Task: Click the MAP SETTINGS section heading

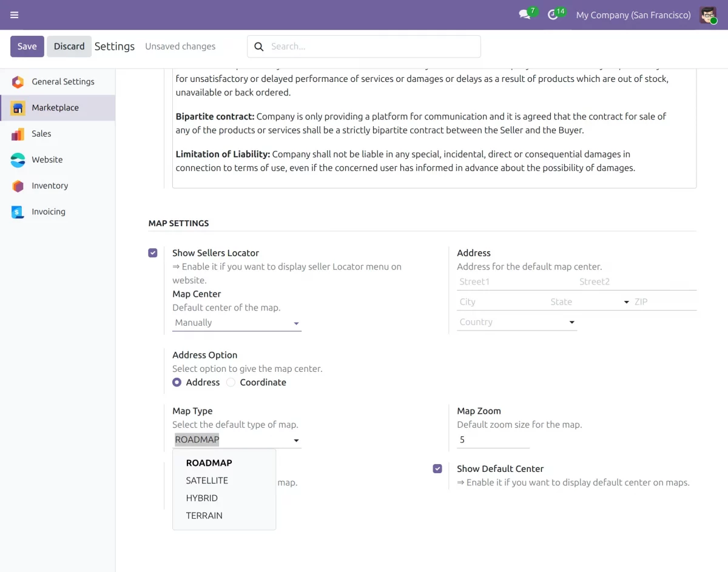Action: coord(178,223)
